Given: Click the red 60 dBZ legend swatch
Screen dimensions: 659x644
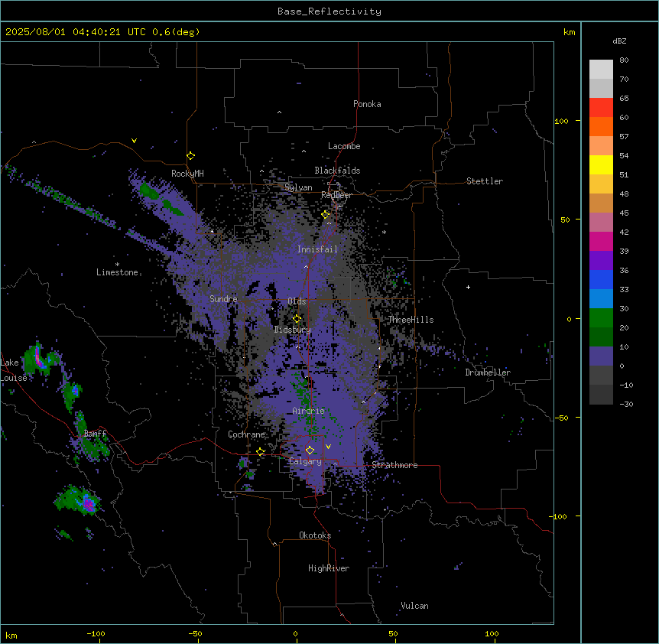Looking at the screenshot, I should 601,108.
